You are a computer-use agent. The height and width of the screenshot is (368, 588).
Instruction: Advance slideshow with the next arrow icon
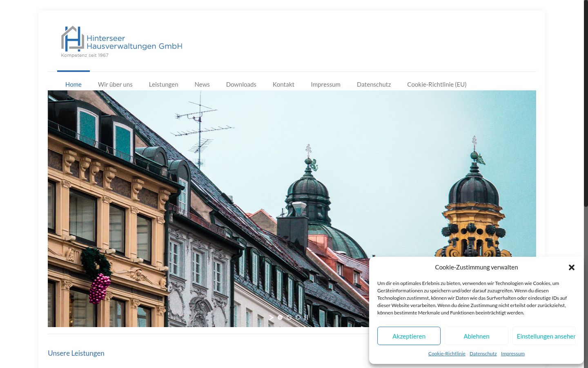271,317
